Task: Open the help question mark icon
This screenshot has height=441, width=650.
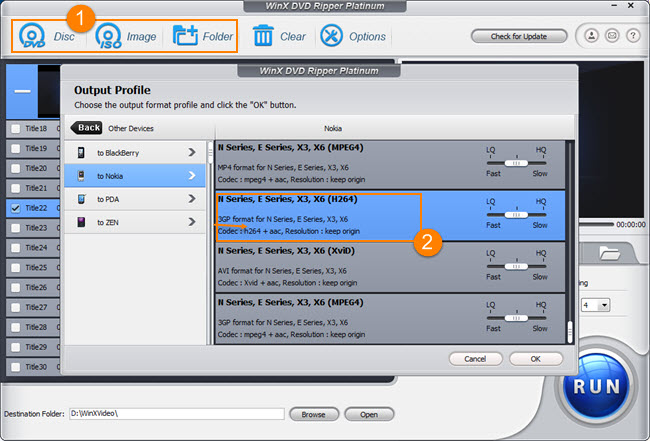Action: click(x=633, y=36)
